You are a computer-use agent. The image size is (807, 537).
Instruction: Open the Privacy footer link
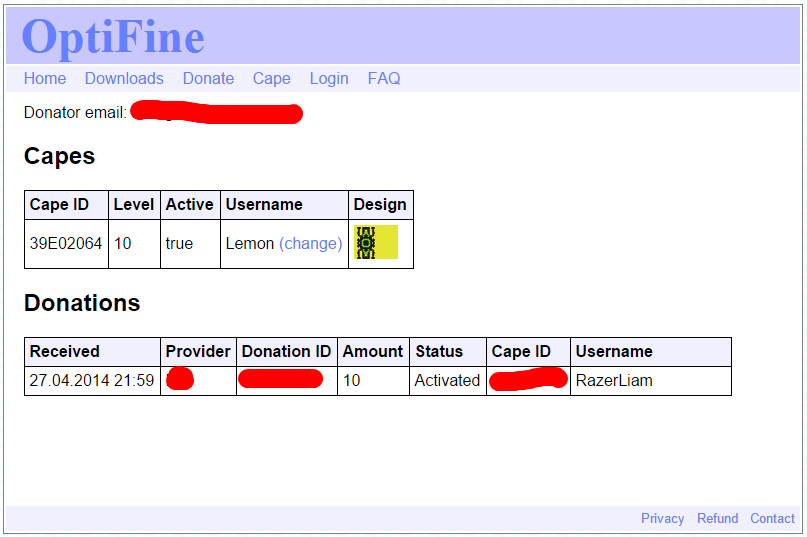[662, 518]
